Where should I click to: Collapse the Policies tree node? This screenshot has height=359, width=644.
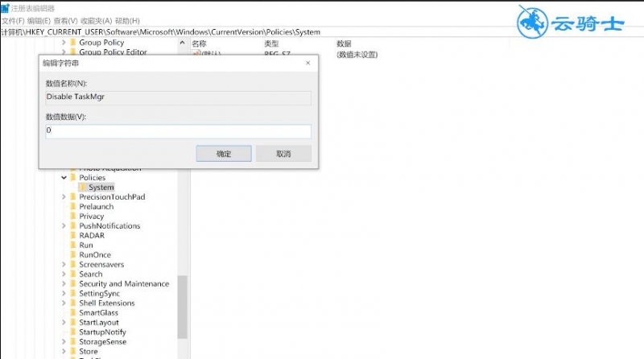[64, 177]
